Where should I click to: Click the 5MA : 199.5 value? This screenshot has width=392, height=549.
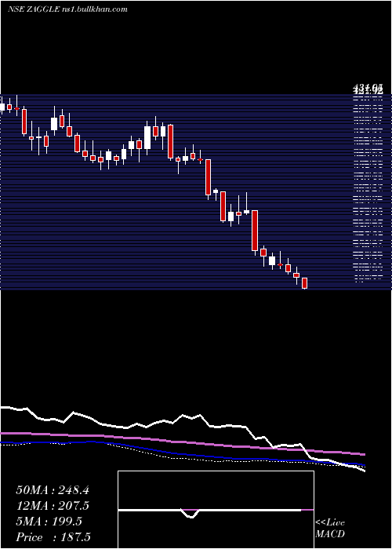click(x=49, y=522)
